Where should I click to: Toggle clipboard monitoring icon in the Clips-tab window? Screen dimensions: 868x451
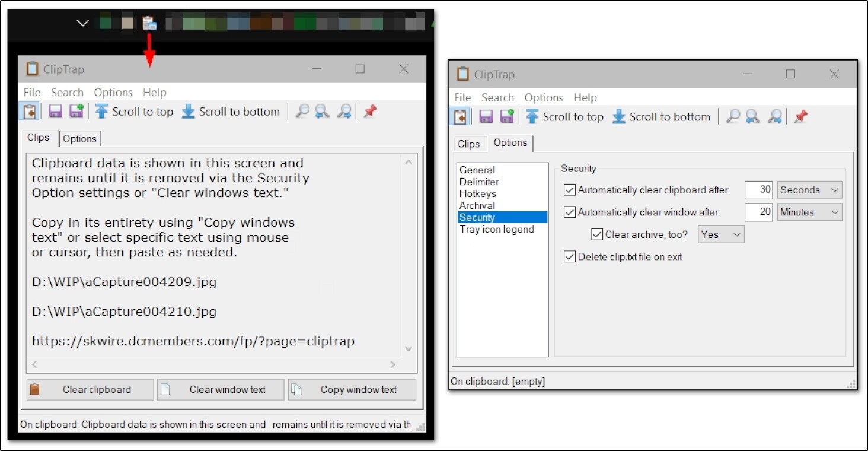(30, 112)
